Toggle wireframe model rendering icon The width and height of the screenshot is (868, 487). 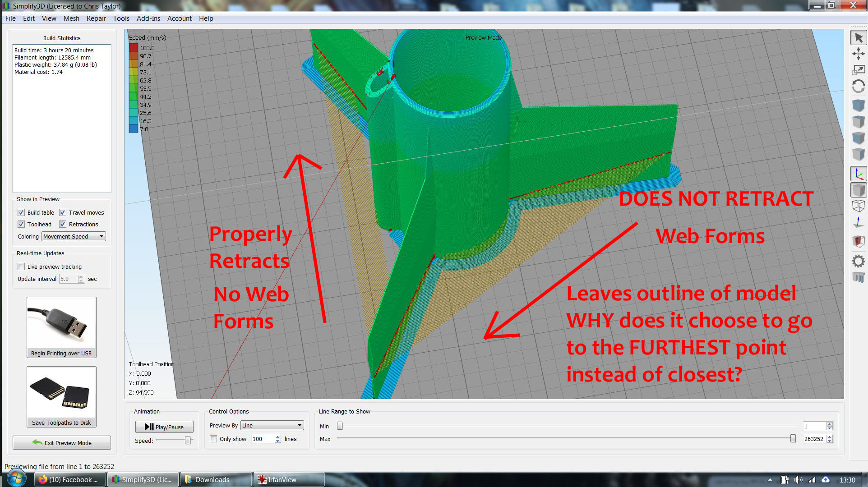click(x=858, y=206)
